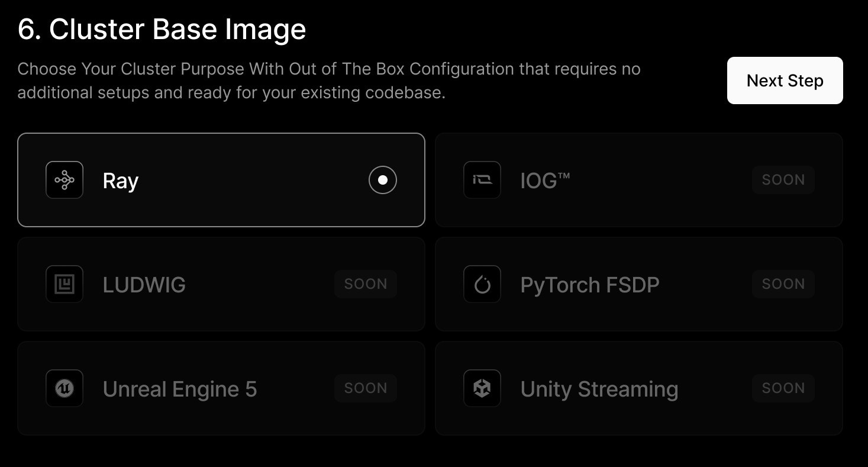Click the Cluster Base Image heading
This screenshot has height=467, width=868.
[162, 30]
